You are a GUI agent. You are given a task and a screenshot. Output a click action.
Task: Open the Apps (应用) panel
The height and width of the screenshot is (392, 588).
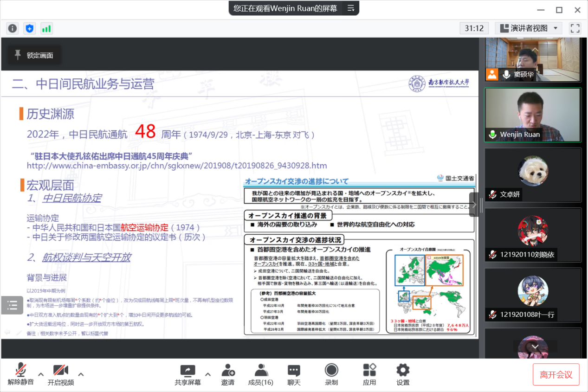tap(369, 374)
